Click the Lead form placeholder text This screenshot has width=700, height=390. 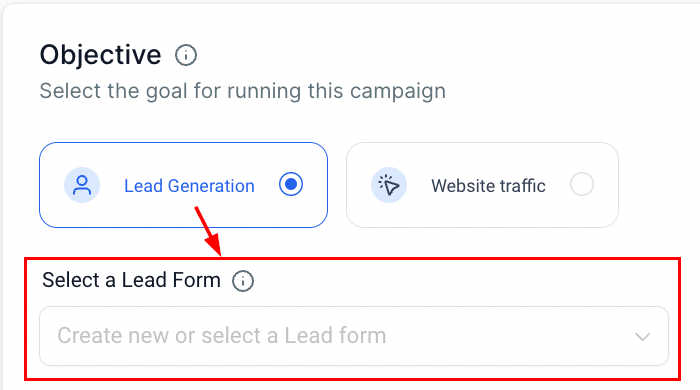click(x=221, y=336)
